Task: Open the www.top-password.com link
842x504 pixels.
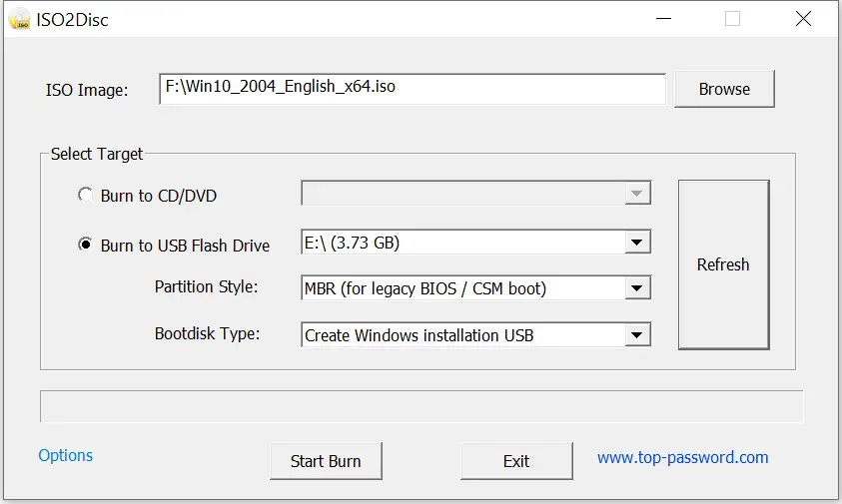Action: coord(682,457)
